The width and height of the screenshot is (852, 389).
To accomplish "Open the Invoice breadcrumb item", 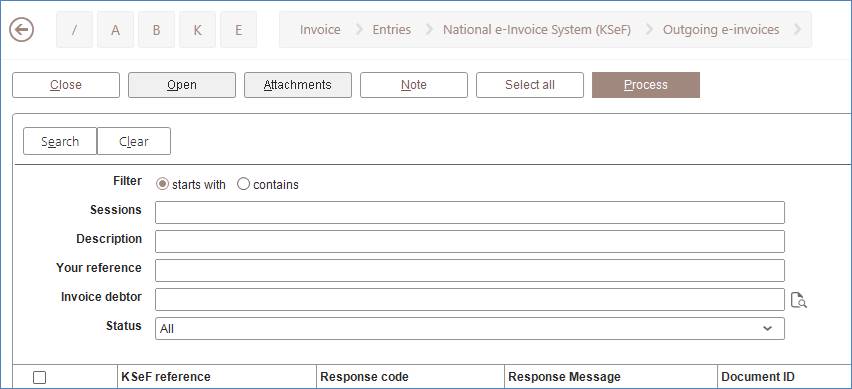I will (320, 30).
